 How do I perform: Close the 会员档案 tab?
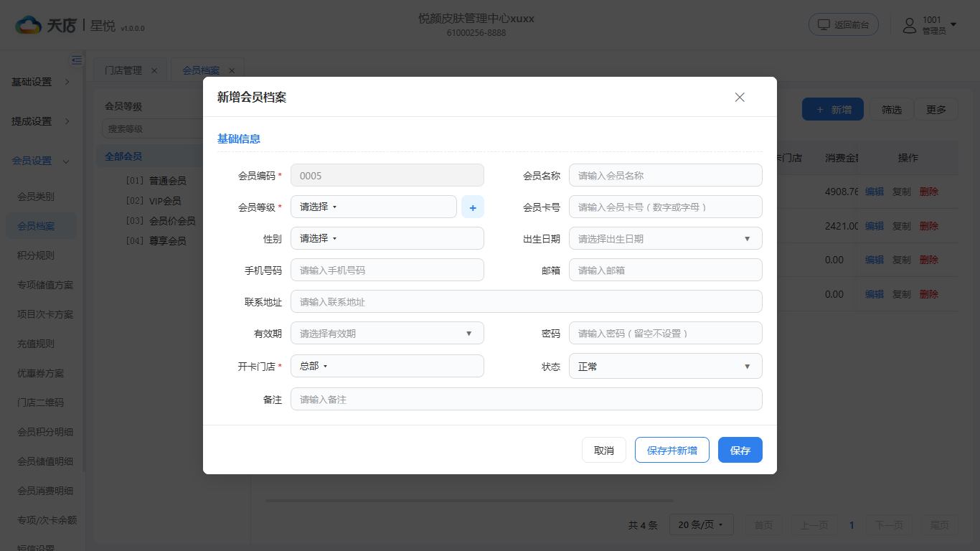pyautogui.click(x=232, y=70)
